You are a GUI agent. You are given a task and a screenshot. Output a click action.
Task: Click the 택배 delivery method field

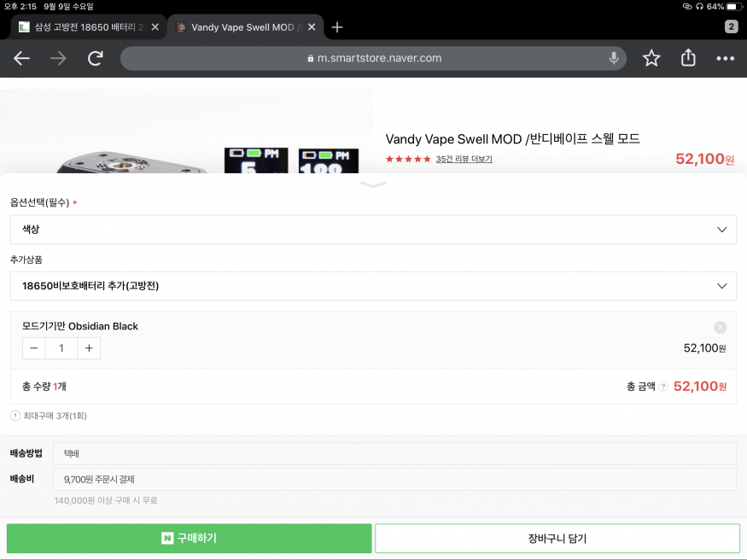pos(394,453)
